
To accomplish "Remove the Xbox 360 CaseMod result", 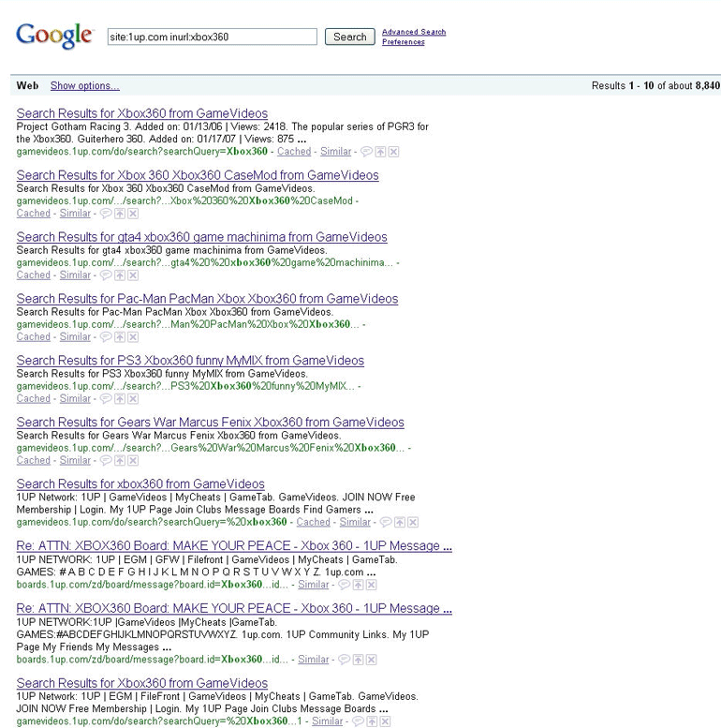I will pos(133,213).
